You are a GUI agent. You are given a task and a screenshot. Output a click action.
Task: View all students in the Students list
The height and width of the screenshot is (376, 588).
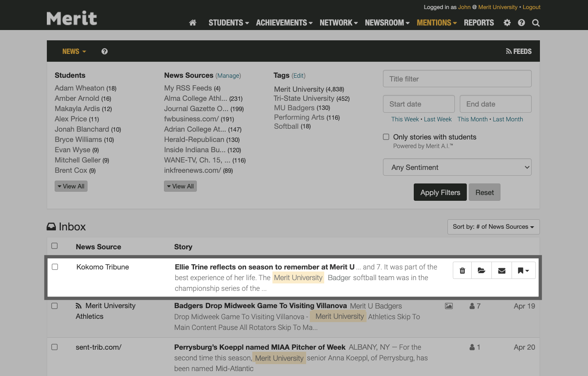click(x=71, y=186)
